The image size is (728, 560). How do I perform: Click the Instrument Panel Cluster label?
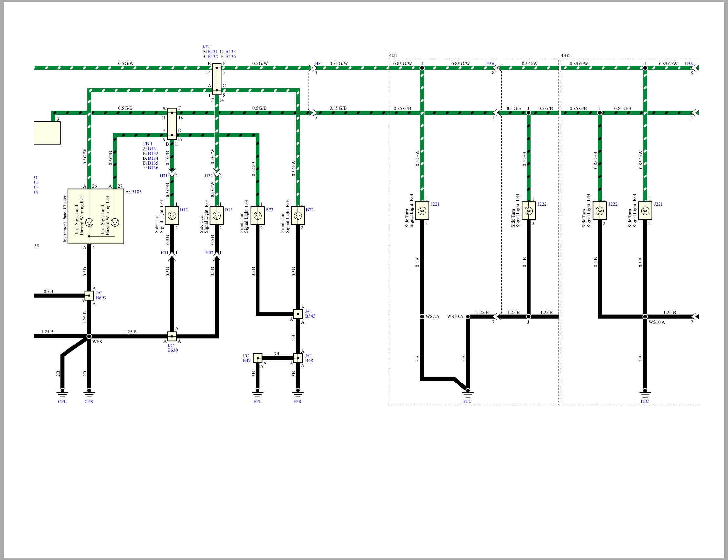click(65, 219)
